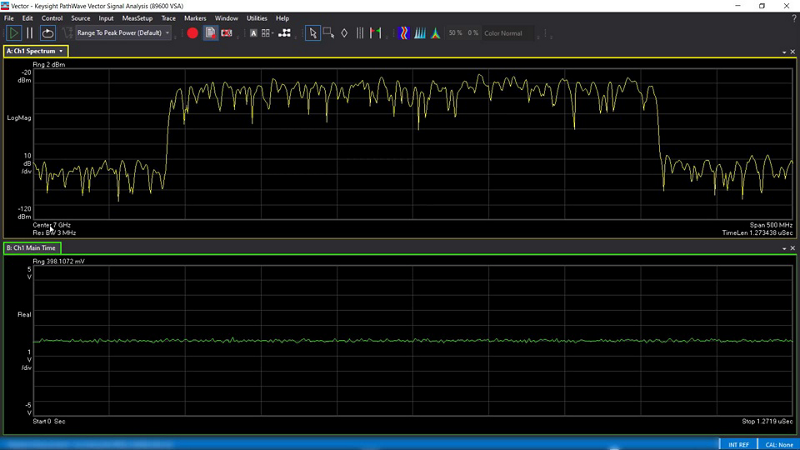Viewport: 800px width, 450px height.
Task: Click the Real trace format label
Action: click(24, 315)
